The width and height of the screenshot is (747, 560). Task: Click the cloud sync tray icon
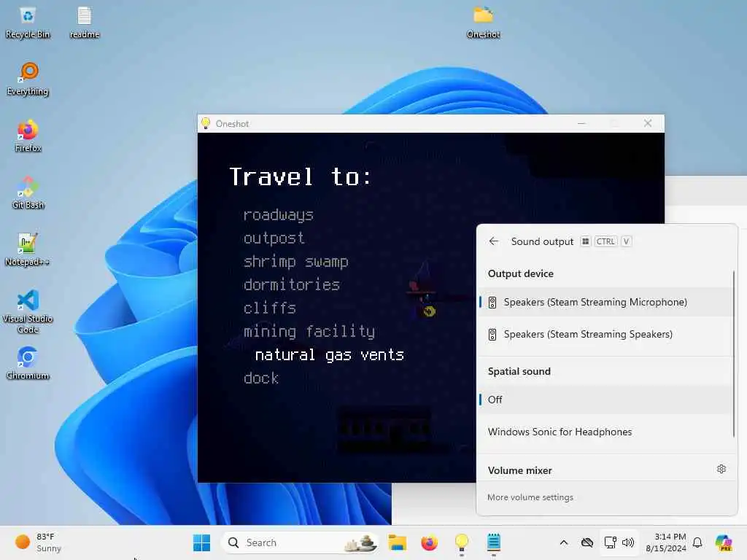coord(587,542)
